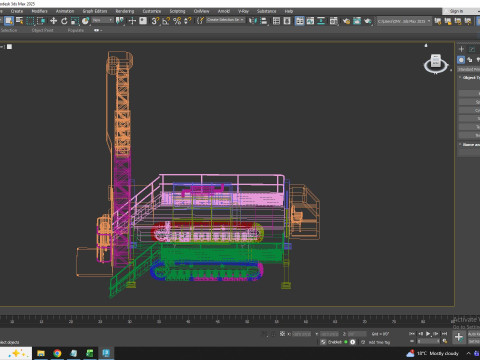Open the Reference Coordinate System dropdown
The image size is (480, 360).
pos(103,20)
